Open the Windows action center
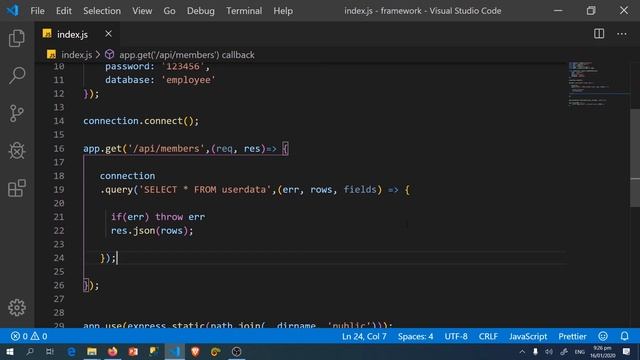This screenshot has width=640, height=360. (x=627, y=351)
